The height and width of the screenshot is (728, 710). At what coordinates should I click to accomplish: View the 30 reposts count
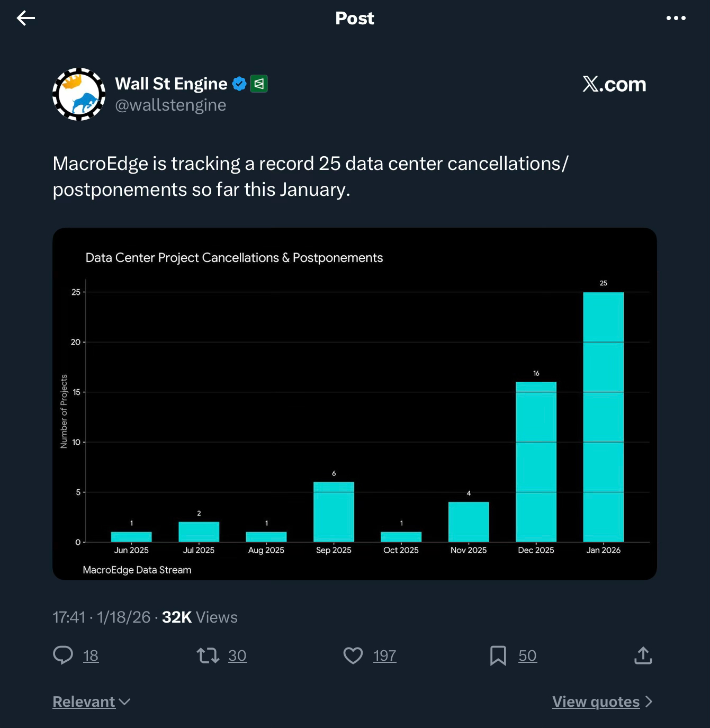tap(237, 656)
